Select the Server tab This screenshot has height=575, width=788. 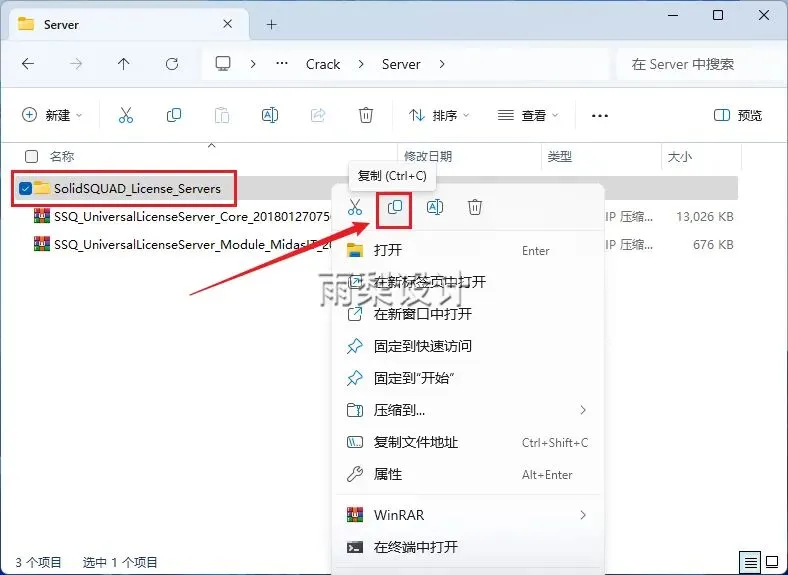click(x=129, y=24)
